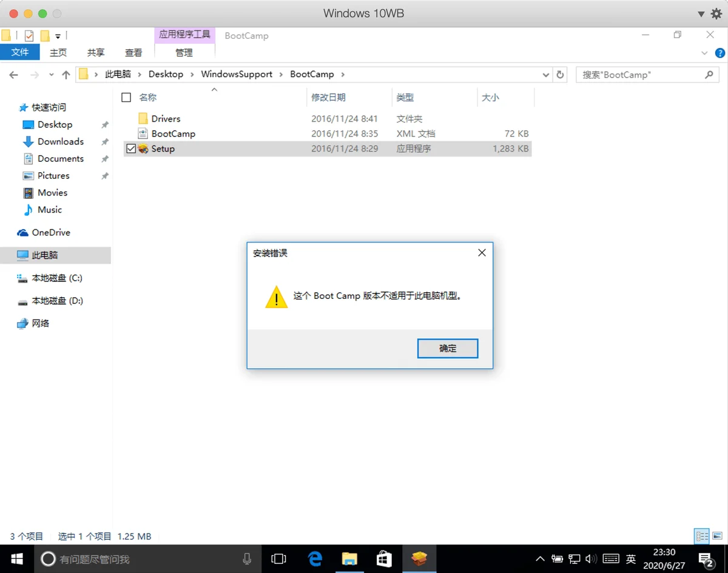Image resolution: width=728 pixels, height=573 pixels.
Task: Select the Setup application icon
Action: [x=143, y=149]
